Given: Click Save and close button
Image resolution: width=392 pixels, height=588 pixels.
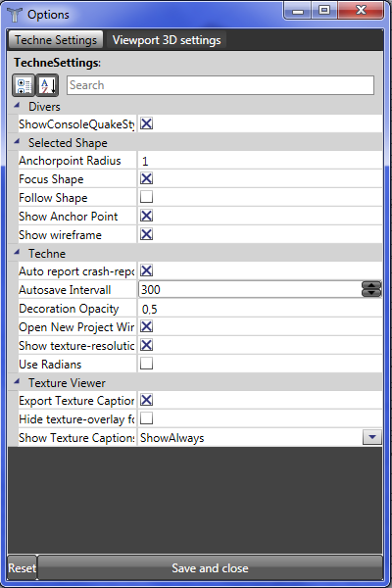Looking at the screenshot, I should [210, 568].
